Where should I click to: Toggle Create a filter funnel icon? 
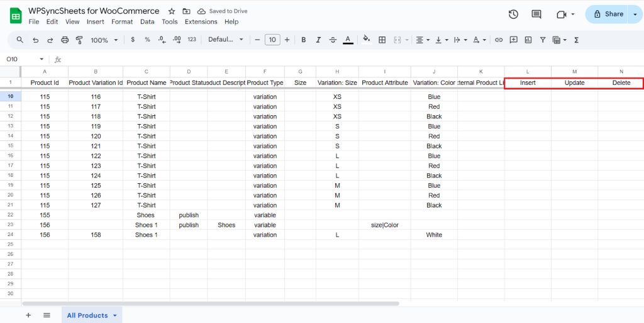[543, 40]
